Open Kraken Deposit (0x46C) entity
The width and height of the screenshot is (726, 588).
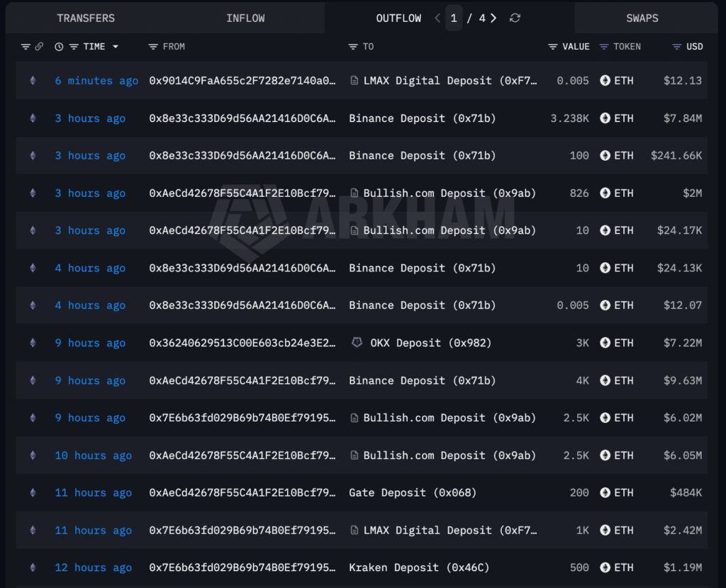pos(419,567)
